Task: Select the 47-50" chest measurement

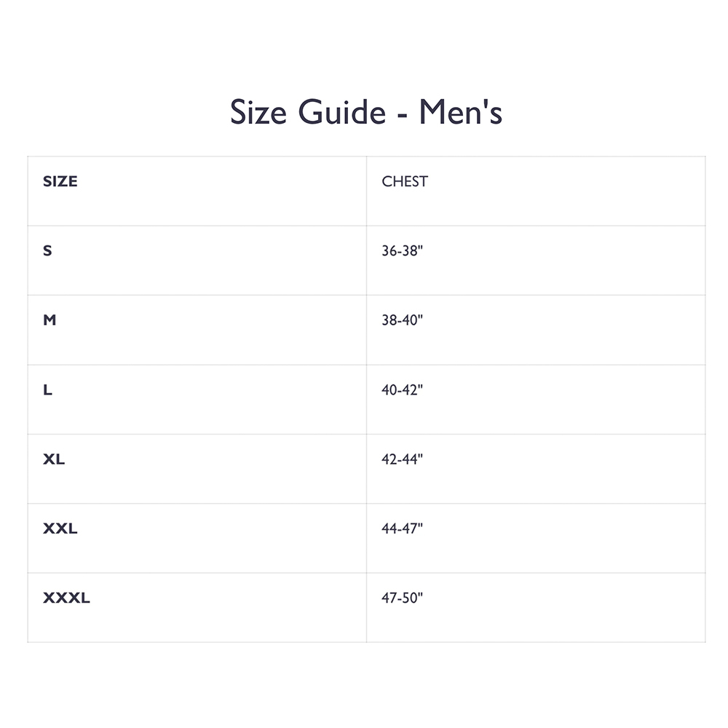Action: pos(402,598)
